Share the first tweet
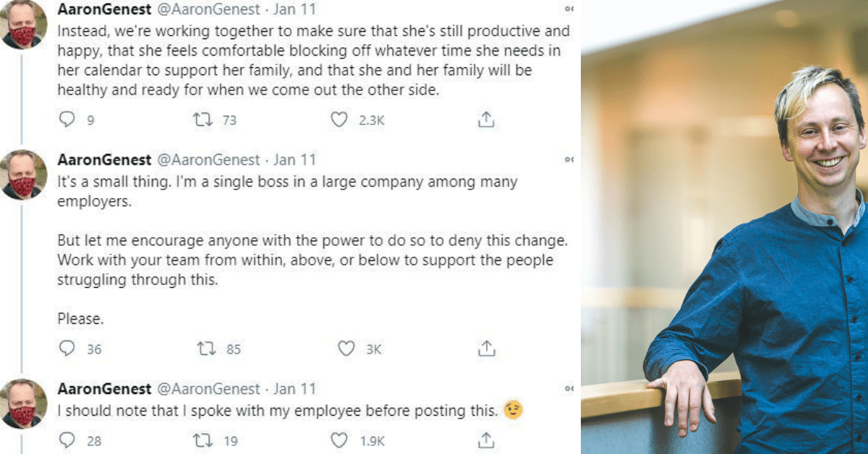This screenshot has height=454, width=868. 486,120
